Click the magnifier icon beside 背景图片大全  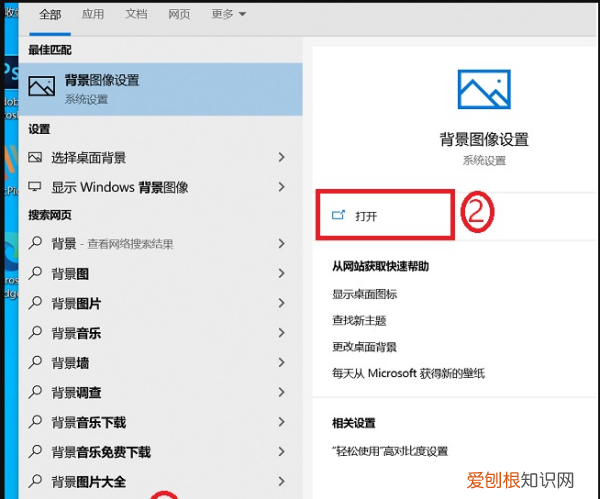pyautogui.click(x=35, y=481)
